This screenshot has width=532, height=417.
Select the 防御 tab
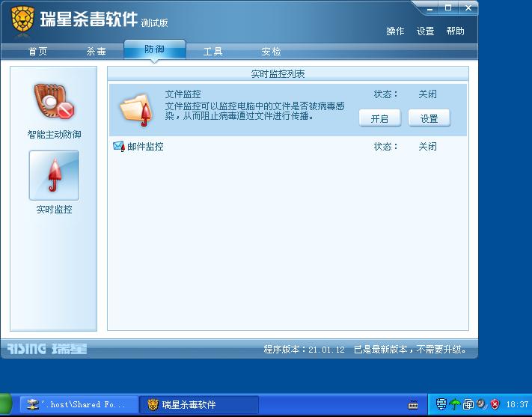click(155, 49)
